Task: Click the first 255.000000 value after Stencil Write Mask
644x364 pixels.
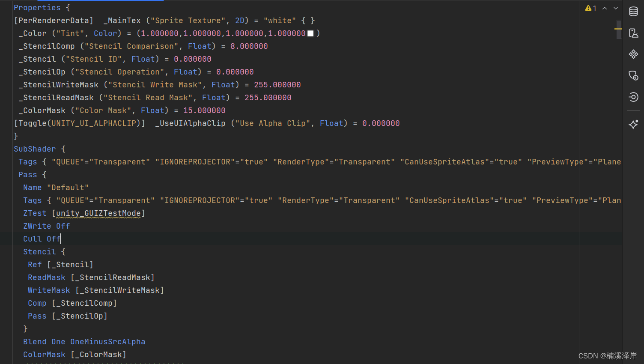Action: [x=277, y=85]
